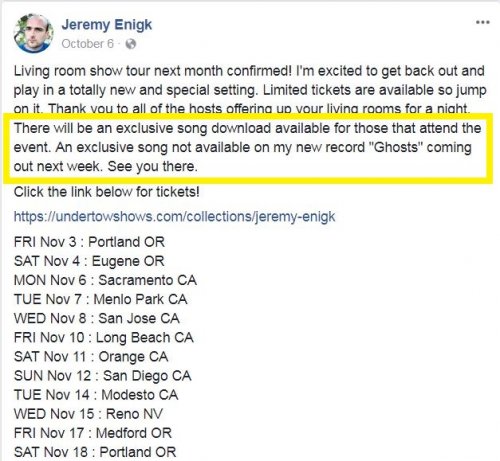Screen dimensions: 500x461
Task: Follow the undertowshows.com tickets link
Action: (x=174, y=217)
